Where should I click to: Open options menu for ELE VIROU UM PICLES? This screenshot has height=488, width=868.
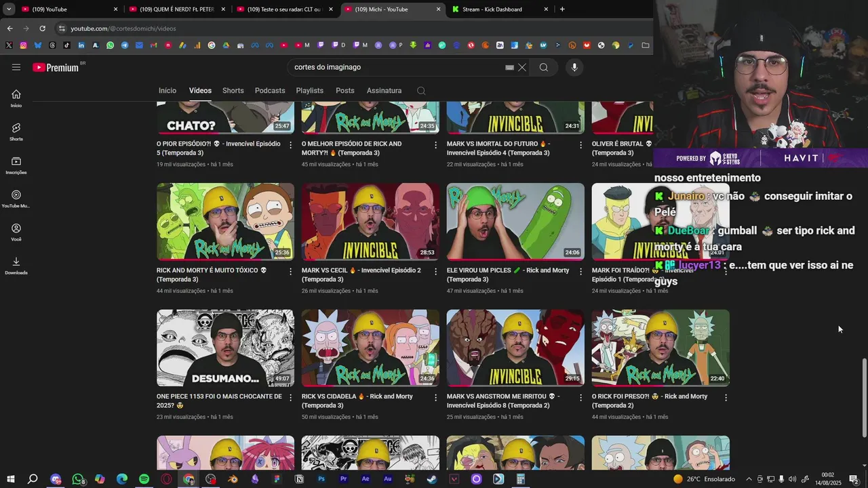pos(581,272)
